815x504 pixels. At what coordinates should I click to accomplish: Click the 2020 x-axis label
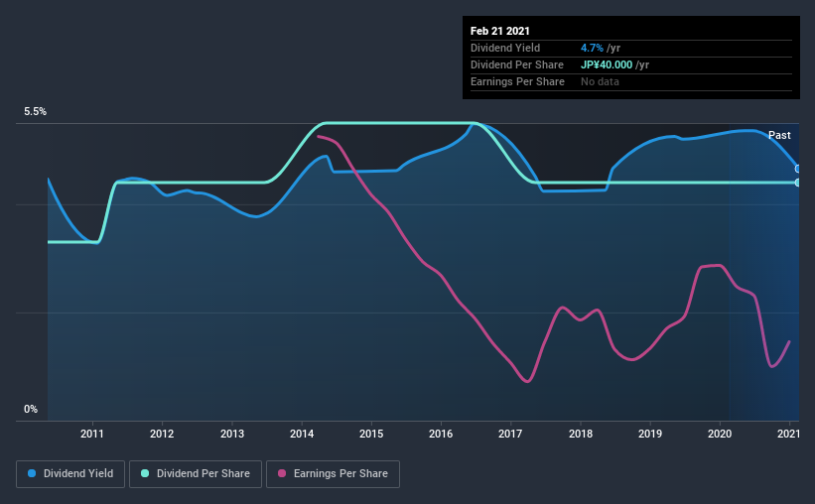point(720,434)
